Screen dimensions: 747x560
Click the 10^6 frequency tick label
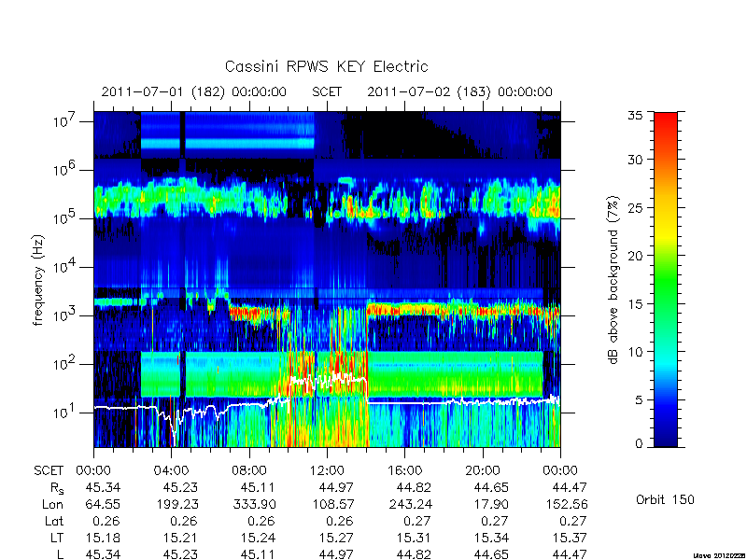coord(65,169)
